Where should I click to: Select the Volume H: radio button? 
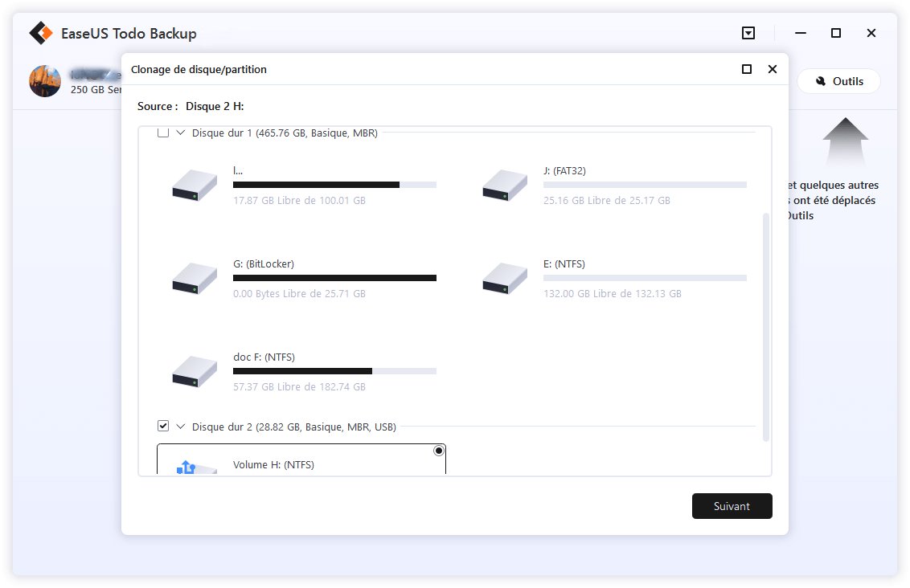[439, 451]
